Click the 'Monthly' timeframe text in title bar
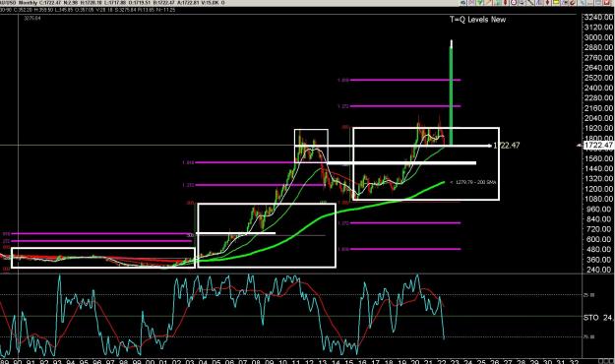Viewport: 615px width, 364px height. (x=29, y=3)
